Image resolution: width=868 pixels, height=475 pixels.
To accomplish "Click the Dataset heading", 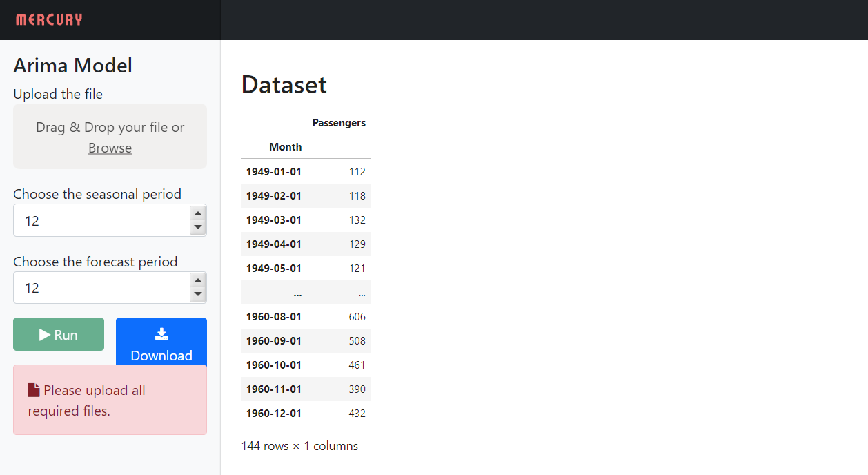I will [284, 85].
